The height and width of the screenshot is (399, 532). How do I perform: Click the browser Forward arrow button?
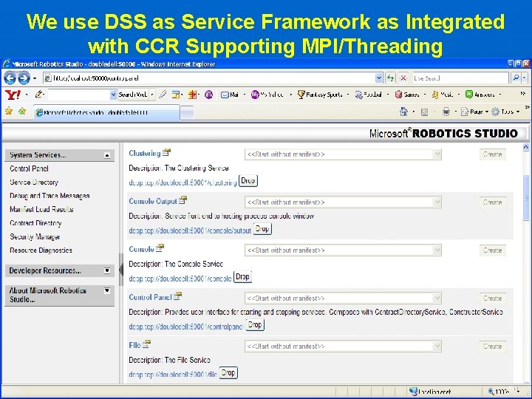[24, 78]
